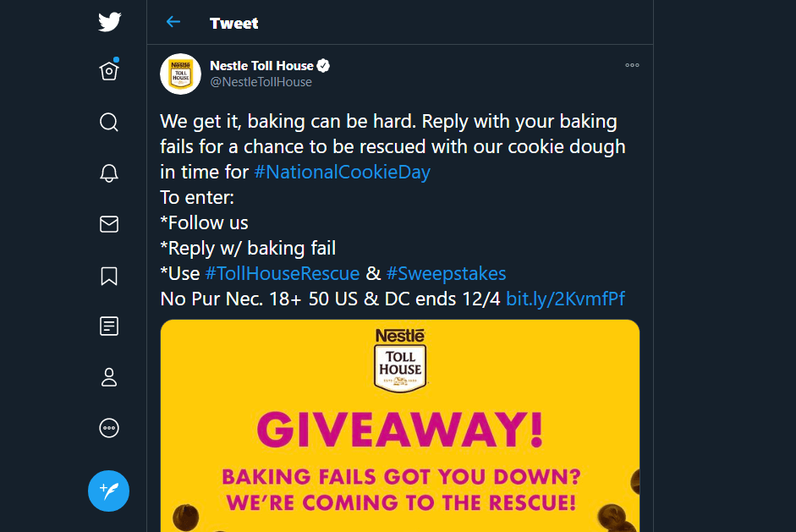Image resolution: width=796 pixels, height=532 pixels.
Task: View your Lists
Action: click(109, 326)
